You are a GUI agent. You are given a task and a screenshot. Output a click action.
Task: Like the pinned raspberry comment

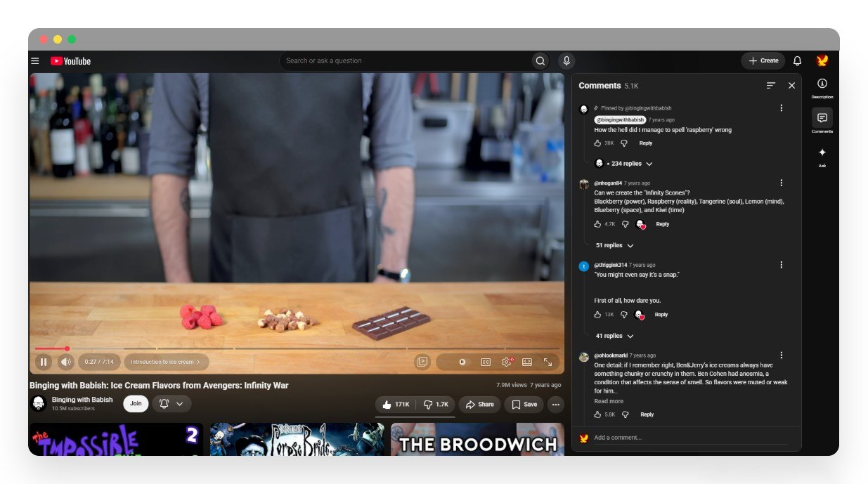coord(598,143)
